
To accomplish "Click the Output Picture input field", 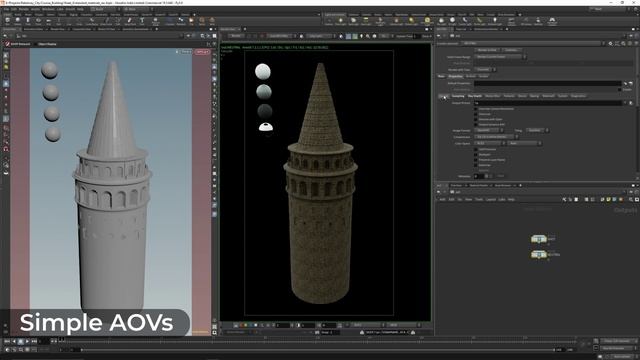I will click(548, 103).
